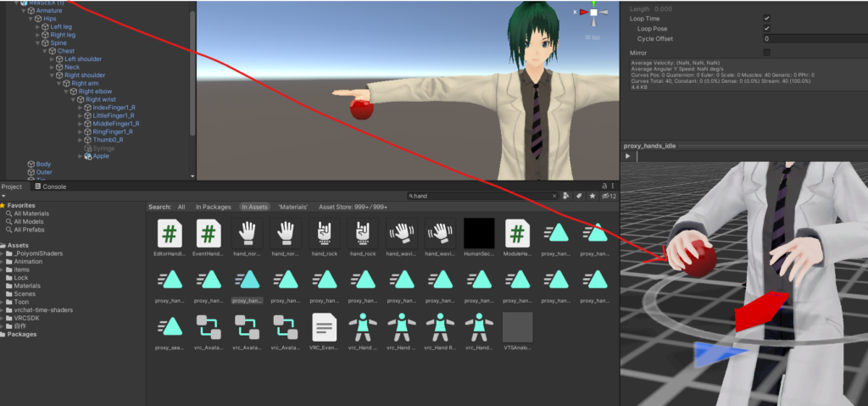The image size is (868, 406).
Task: Click the Search by Label tag icon
Action: (579, 196)
